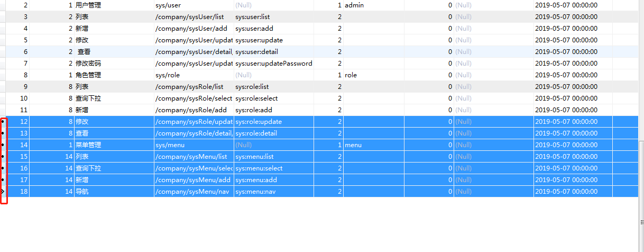Click the menu icon cell
Viewport: 644px width, 252px height.
[374, 145]
